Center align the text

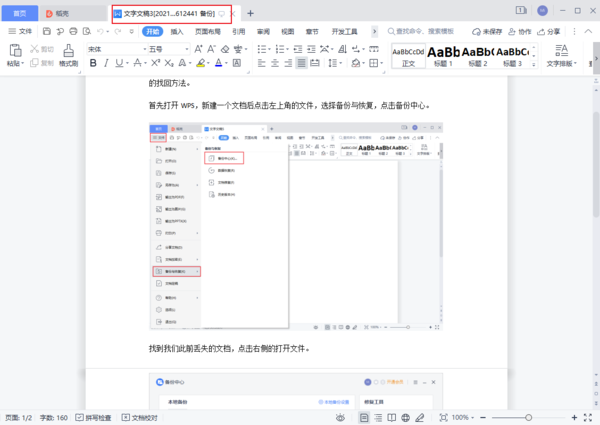coord(275,63)
